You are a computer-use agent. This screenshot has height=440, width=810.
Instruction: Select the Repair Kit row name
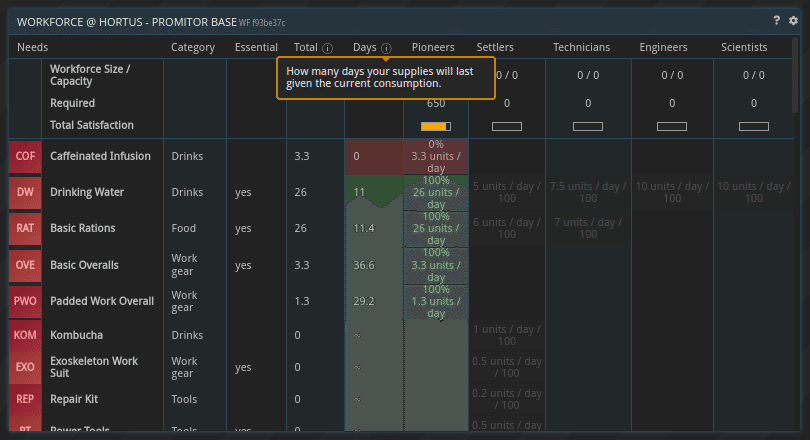click(x=74, y=399)
